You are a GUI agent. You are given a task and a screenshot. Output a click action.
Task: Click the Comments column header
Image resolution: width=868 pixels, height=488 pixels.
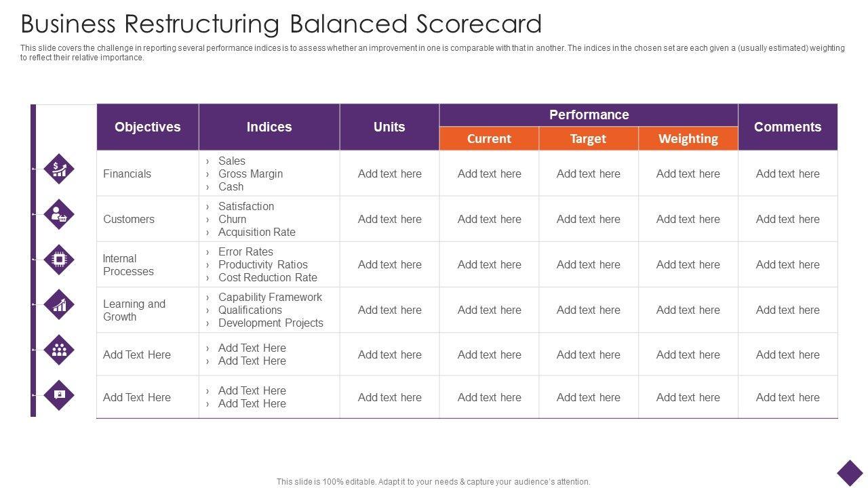[787, 127]
